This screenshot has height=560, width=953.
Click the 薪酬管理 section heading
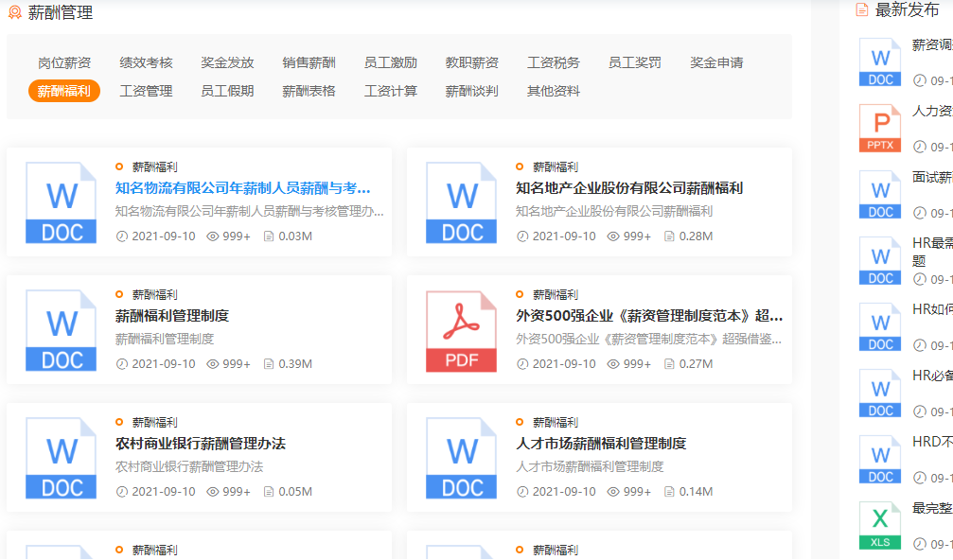click(x=61, y=12)
